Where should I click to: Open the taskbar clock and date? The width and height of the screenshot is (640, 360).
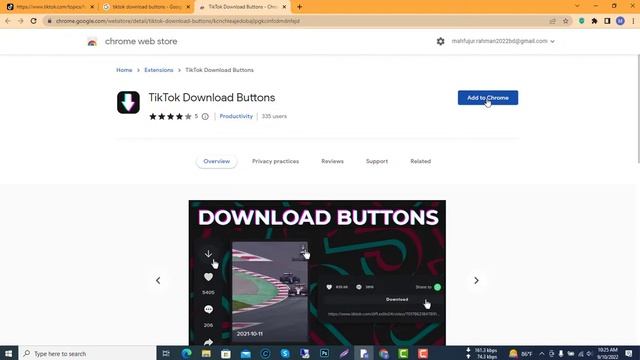(608, 353)
